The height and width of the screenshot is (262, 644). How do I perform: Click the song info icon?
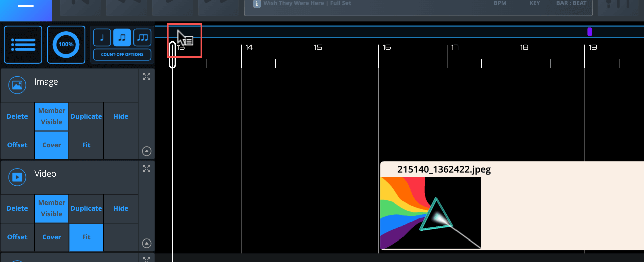[257, 4]
